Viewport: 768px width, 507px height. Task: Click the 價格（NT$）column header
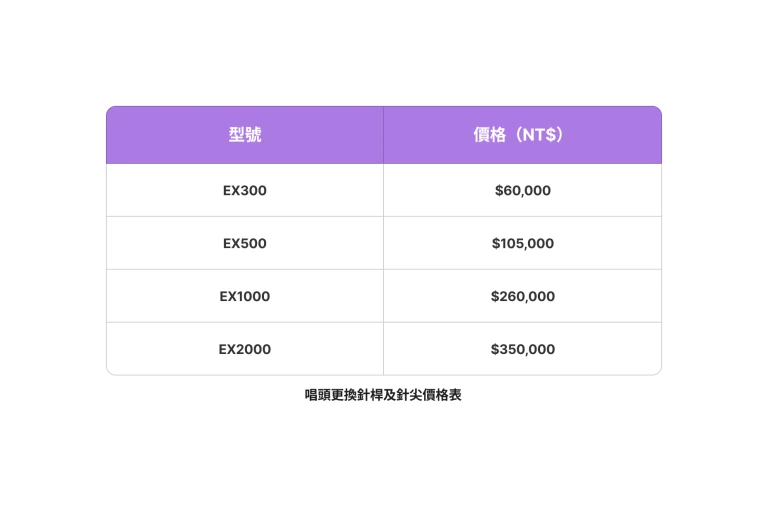pyautogui.click(x=523, y=135)
